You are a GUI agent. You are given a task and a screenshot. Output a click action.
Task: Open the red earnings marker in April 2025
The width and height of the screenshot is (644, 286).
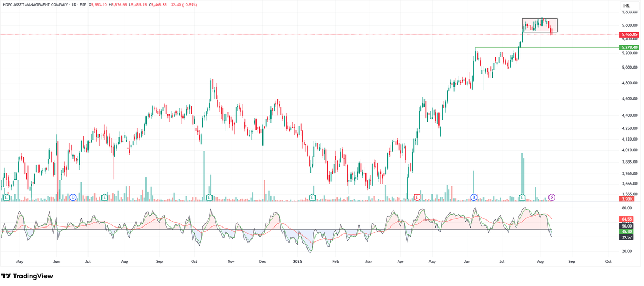(417, 197)
